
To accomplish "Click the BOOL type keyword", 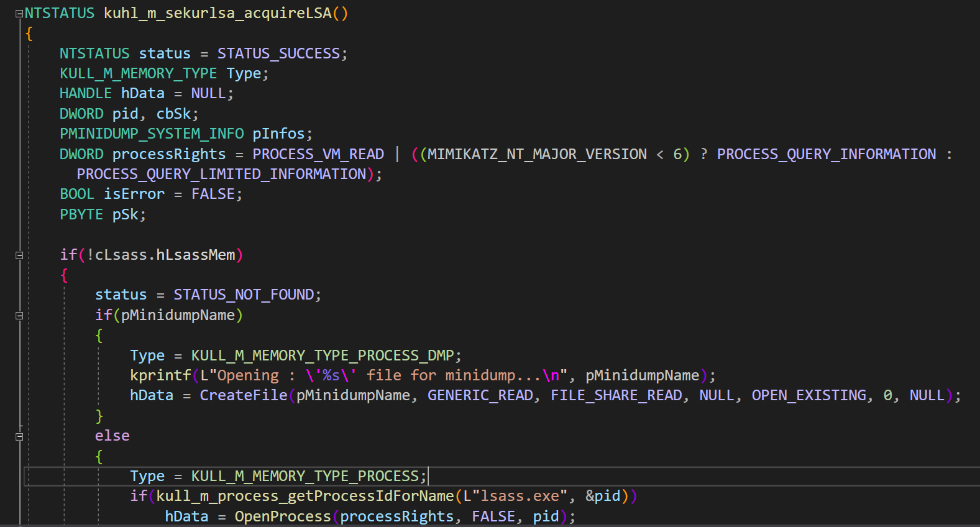I will click(77, 194).
